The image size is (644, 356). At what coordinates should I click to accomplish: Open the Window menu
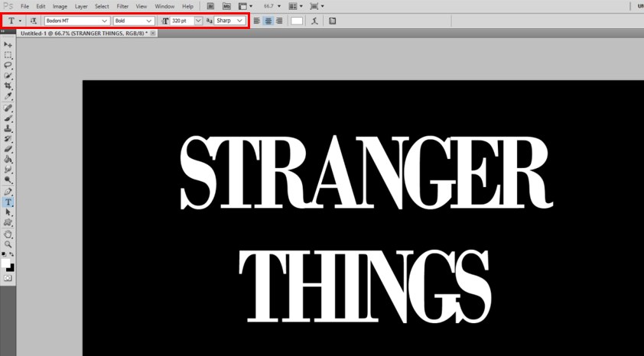[164, 7]
